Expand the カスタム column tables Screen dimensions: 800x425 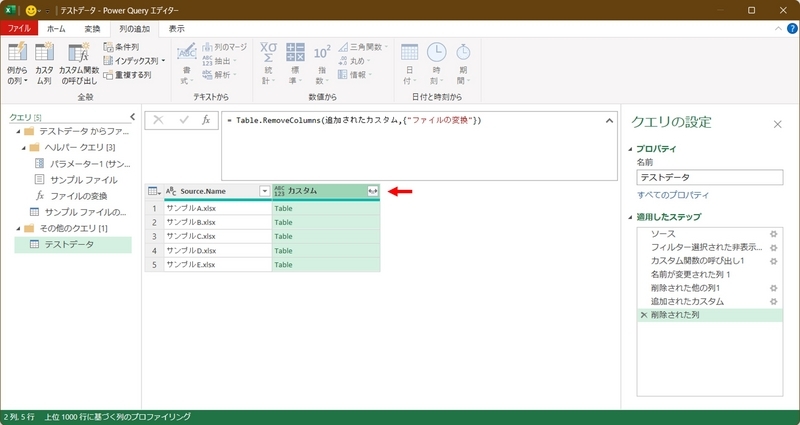[373, 191]
